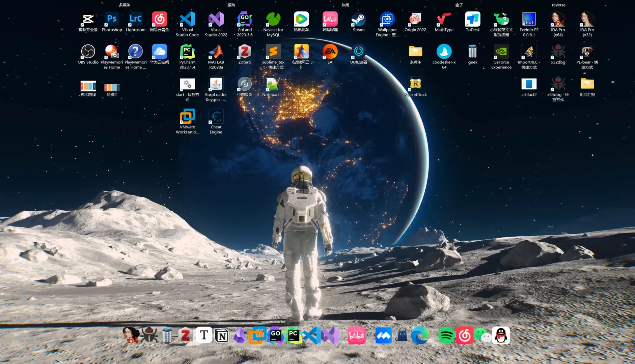Click the dark blue cat dock icon
Screen dimensions: 635x364
coord(402,336)
